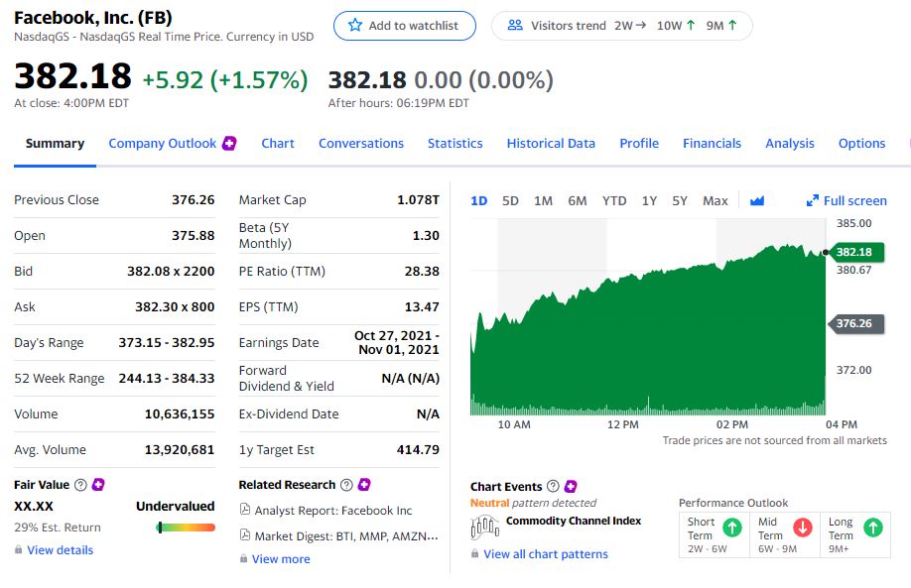Image resolution: width=911 pixels, height=588 pixels.
Task: Click the Market Digest document icon
Action: (245, 535)
